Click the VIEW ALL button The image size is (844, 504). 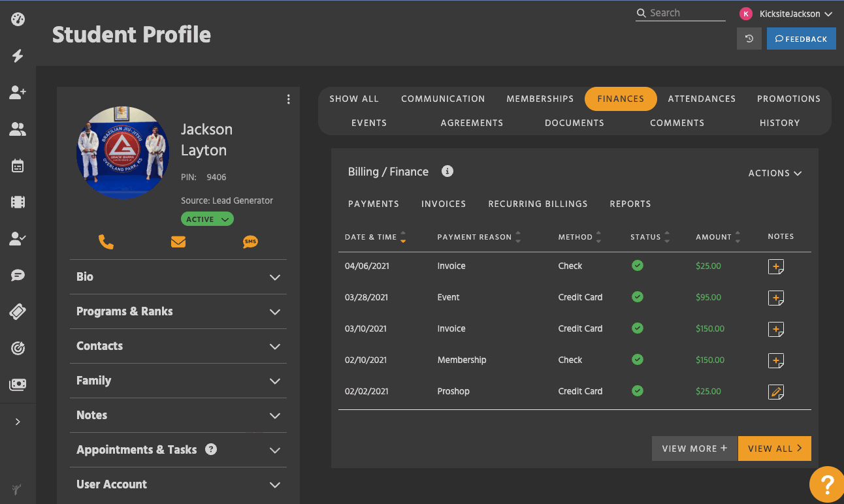(x=775, y=449)
